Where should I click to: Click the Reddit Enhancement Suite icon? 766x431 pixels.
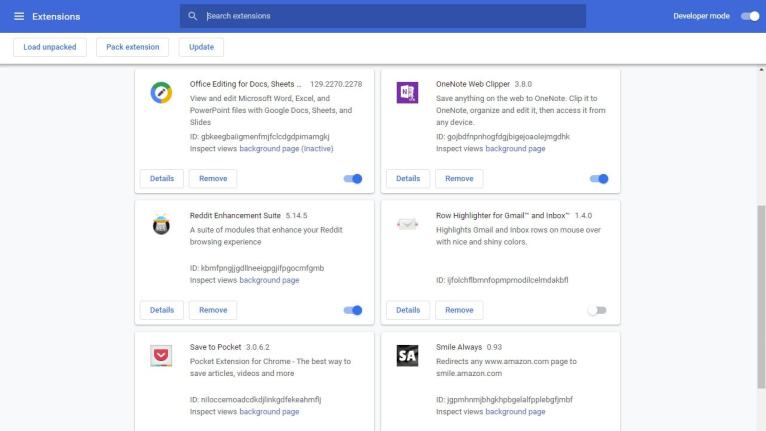tap(161, 225)
